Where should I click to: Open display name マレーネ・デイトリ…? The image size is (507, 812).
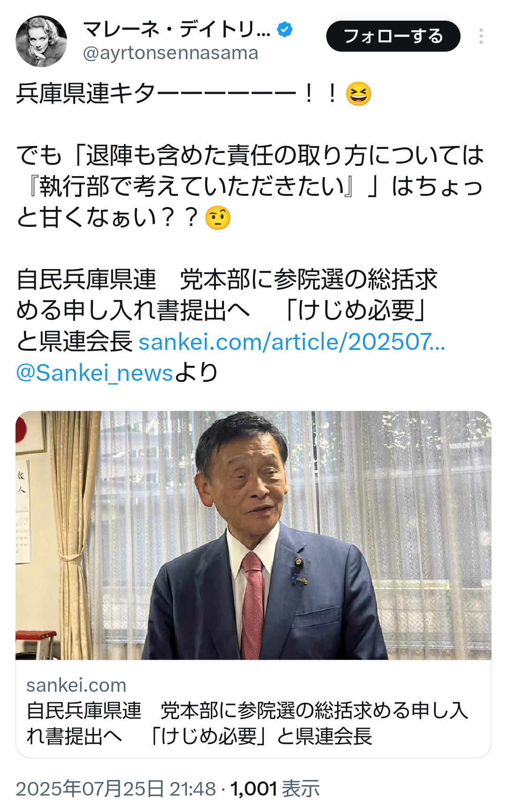pos(177,30)
